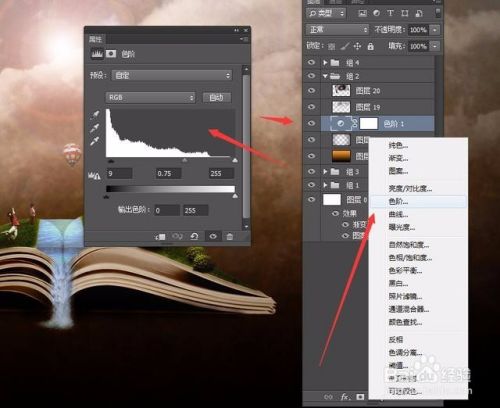Filter layers by smart object icon
The image size is (500, 408).
419,13
